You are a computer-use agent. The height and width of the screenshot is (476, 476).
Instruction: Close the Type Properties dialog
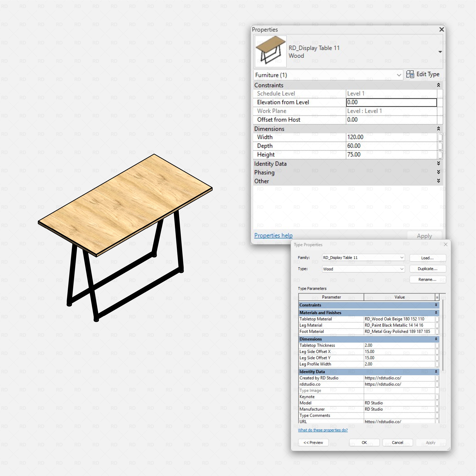[446, 244]
